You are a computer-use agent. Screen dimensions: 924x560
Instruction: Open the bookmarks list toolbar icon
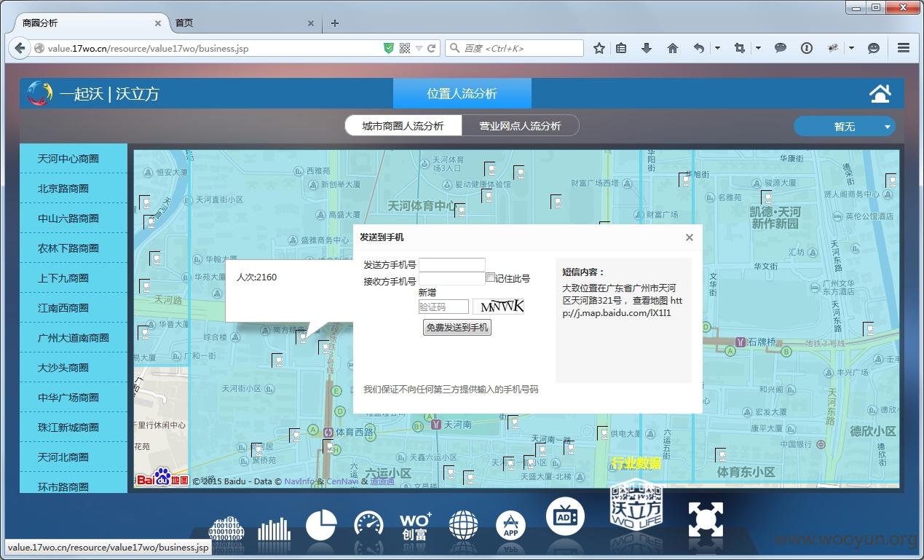[621, 48]
